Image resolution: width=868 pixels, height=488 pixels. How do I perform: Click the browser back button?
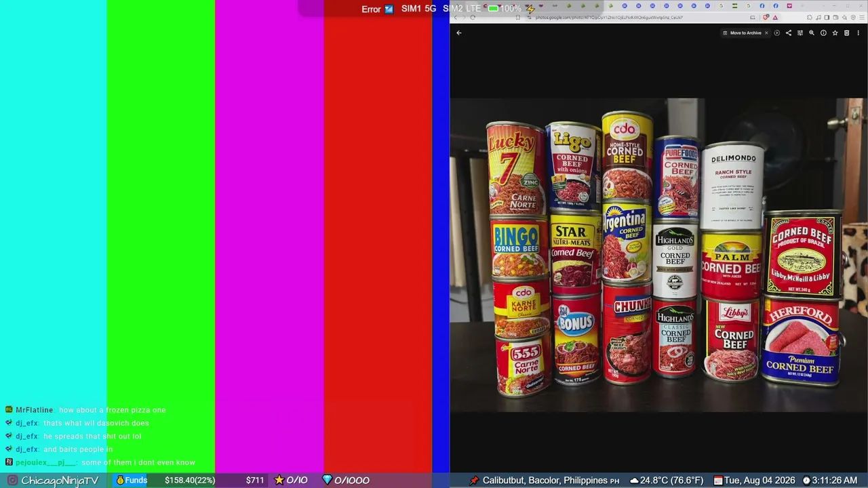pos(456,18)
